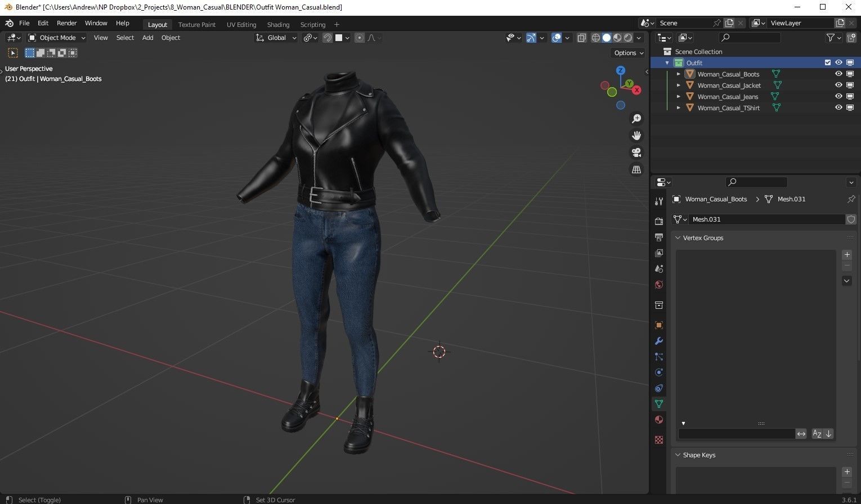Hide Woman_Casual_Boots with eye icon
Image resolution: width=861 pixels, height=504 pixels.
838,74
